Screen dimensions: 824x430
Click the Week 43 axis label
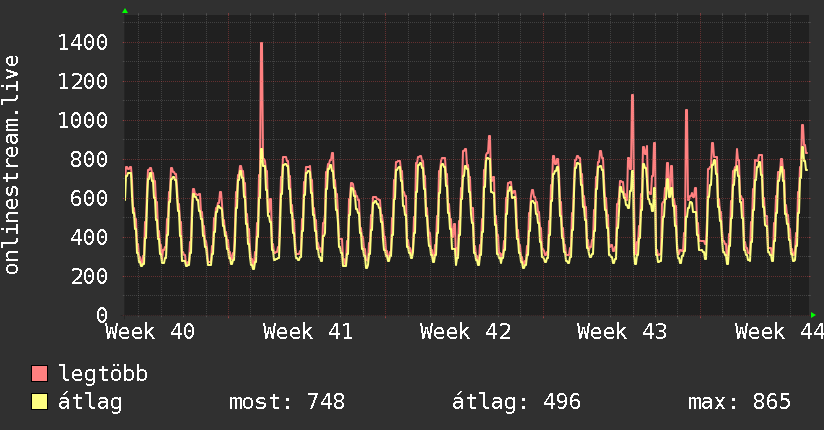tap(622, 332)
